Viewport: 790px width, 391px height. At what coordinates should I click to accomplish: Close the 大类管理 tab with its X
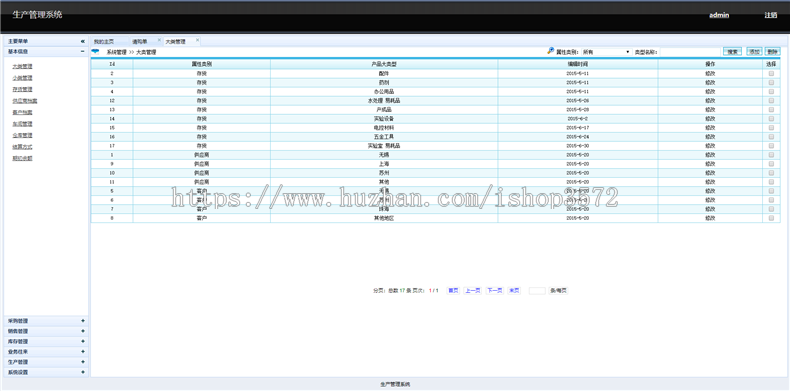coord(197,40)
